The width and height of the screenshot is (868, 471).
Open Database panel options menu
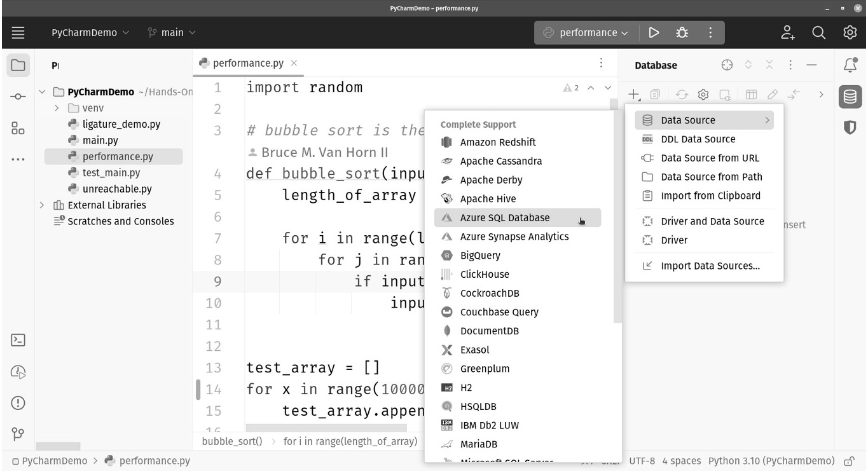(790, 65)
